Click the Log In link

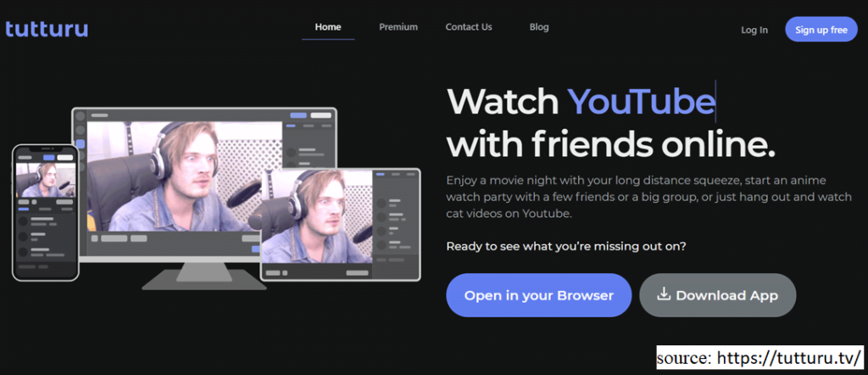[754, 30]
